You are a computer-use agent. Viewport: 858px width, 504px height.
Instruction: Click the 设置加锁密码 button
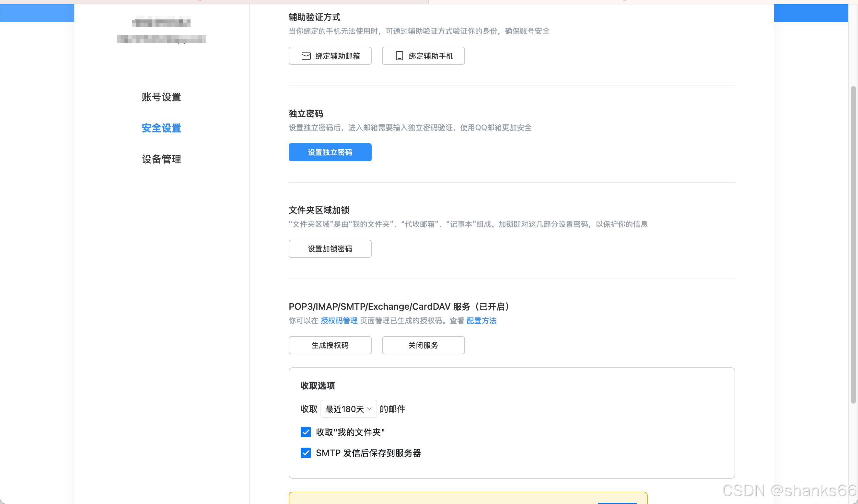(330, 249)
